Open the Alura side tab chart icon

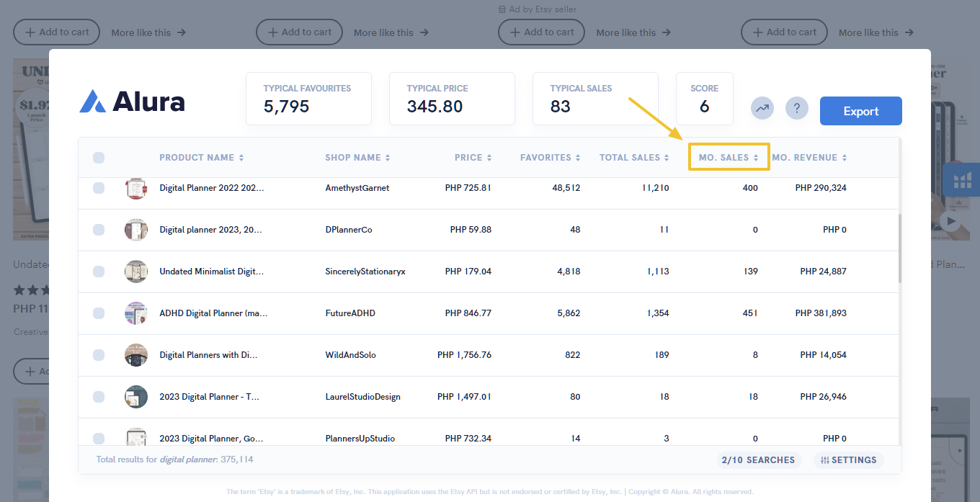(962, 180)
